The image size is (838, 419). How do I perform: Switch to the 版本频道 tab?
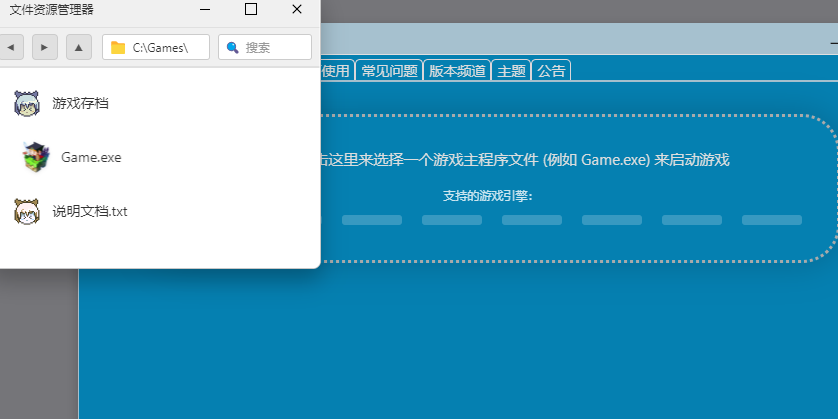click(457, 71)
